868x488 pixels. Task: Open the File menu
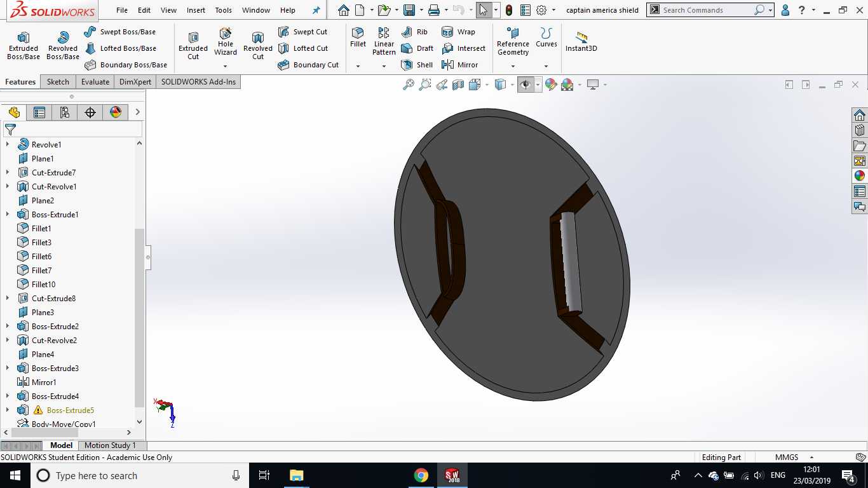122,10
